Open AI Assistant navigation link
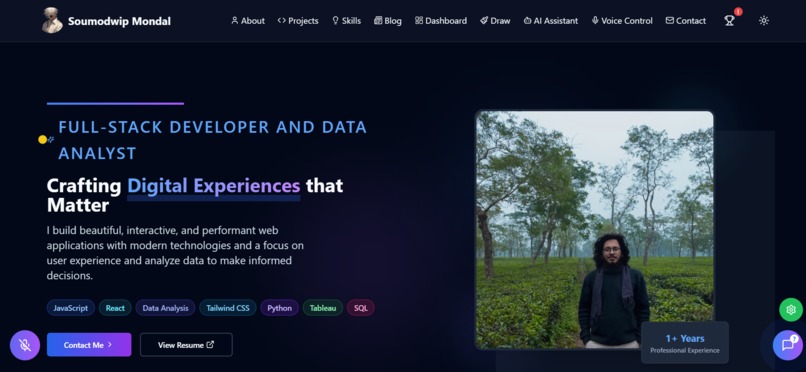This screenshot has height=372, width=806. [x=551, y=21]
